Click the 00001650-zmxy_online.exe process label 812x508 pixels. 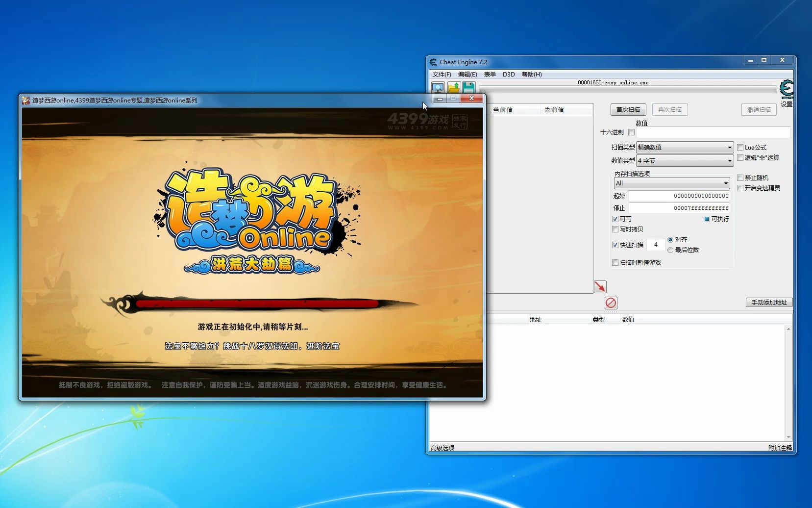613,82
